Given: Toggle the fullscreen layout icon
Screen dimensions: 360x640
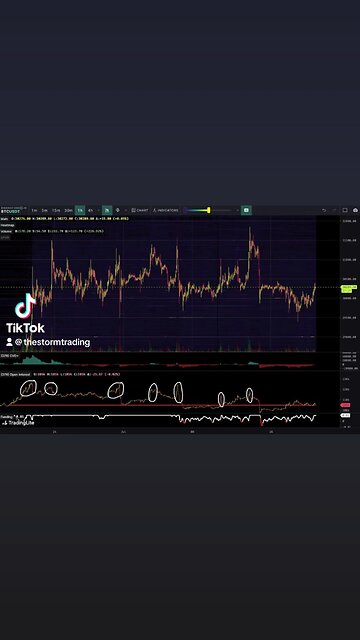Looking at the screenshot, I should click(345, 210).
